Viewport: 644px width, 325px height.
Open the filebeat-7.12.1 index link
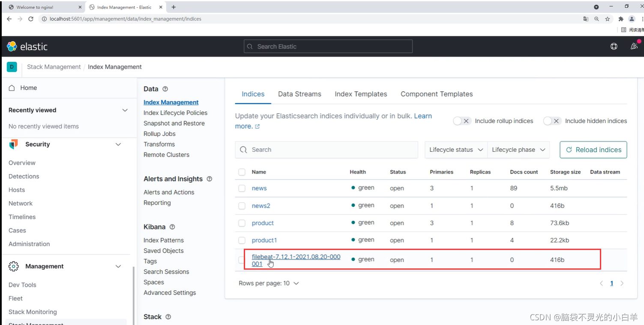point(296,260)
